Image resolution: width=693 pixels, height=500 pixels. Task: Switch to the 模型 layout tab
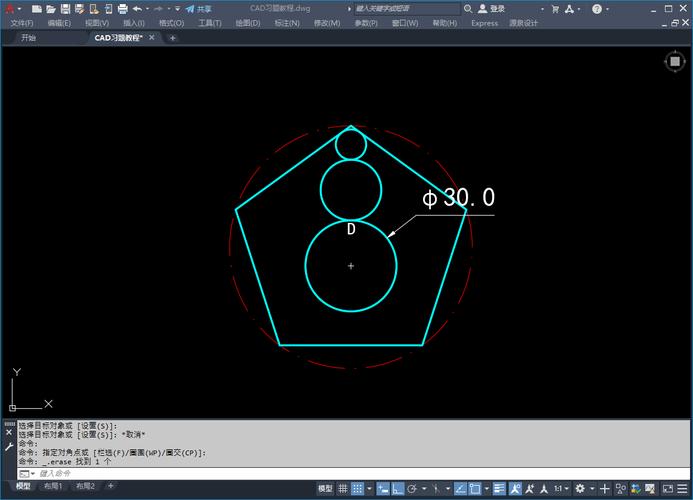(x=23, y=486)
